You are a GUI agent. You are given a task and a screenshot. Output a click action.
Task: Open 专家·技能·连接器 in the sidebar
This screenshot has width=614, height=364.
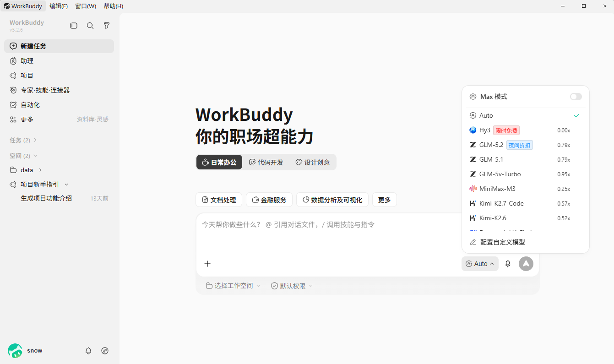pyautogui.click(x=60, y=90)
